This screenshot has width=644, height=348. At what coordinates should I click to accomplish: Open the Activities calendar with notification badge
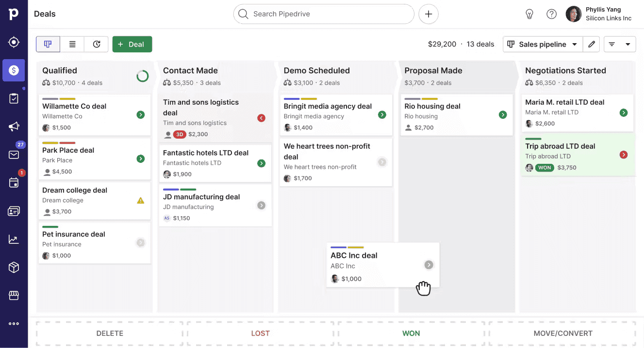14,182
